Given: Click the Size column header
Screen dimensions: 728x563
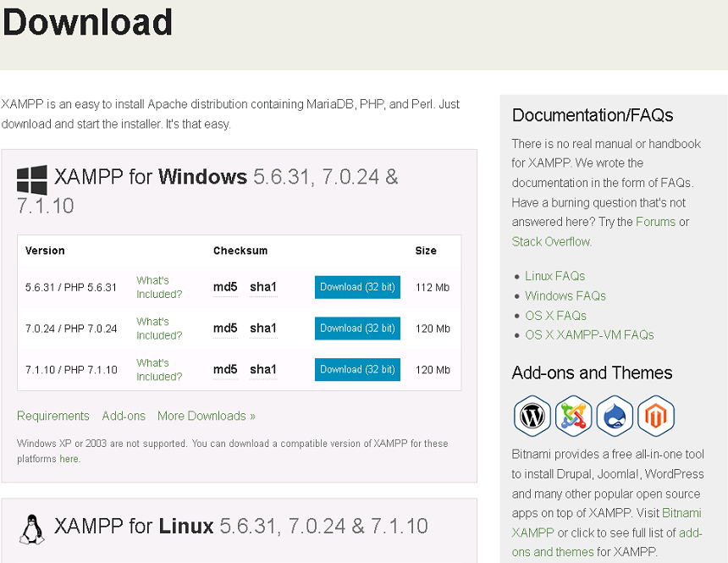Looking at the screenshot, I should point(426,251).
